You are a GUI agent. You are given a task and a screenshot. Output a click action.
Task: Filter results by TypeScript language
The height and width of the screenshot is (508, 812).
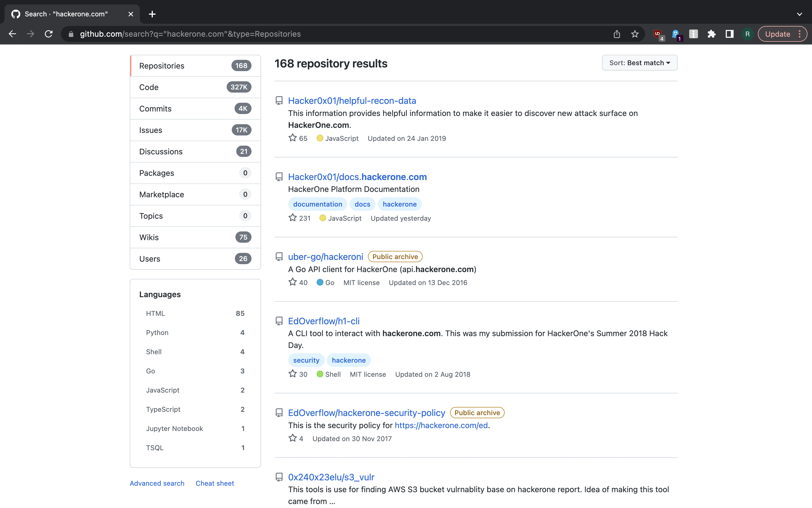[195, 409]
